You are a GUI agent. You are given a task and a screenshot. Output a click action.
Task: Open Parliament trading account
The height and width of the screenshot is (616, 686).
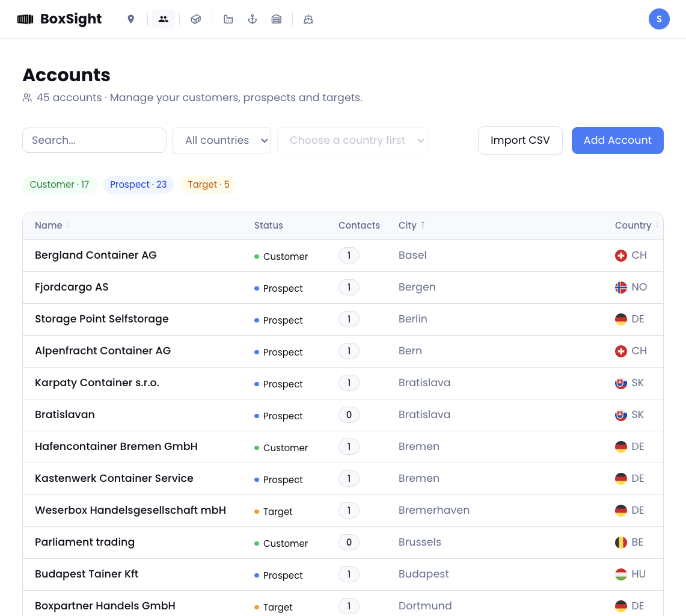tap(85, 543)
